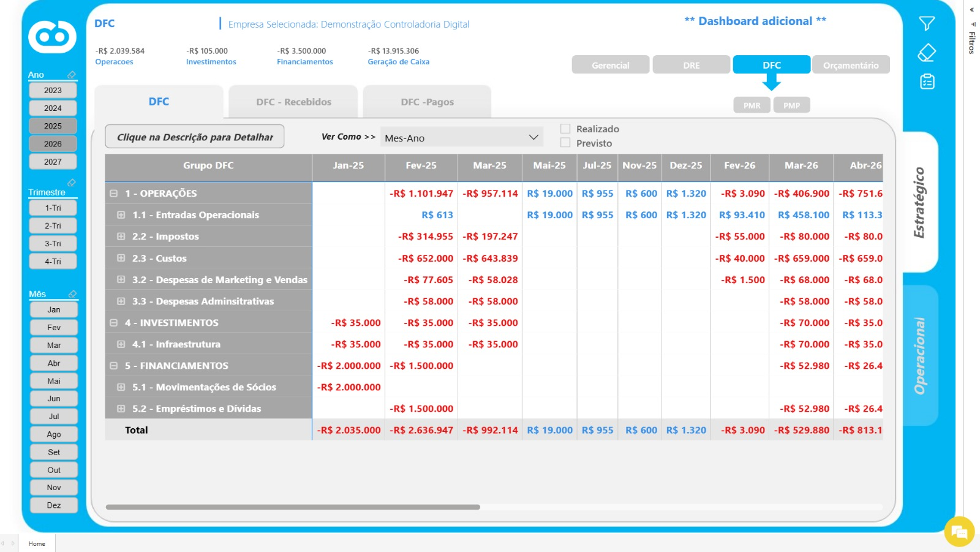Expand the 4.1 - Infraestrutura row
The image size is (980, 552).
coord(121,344)
